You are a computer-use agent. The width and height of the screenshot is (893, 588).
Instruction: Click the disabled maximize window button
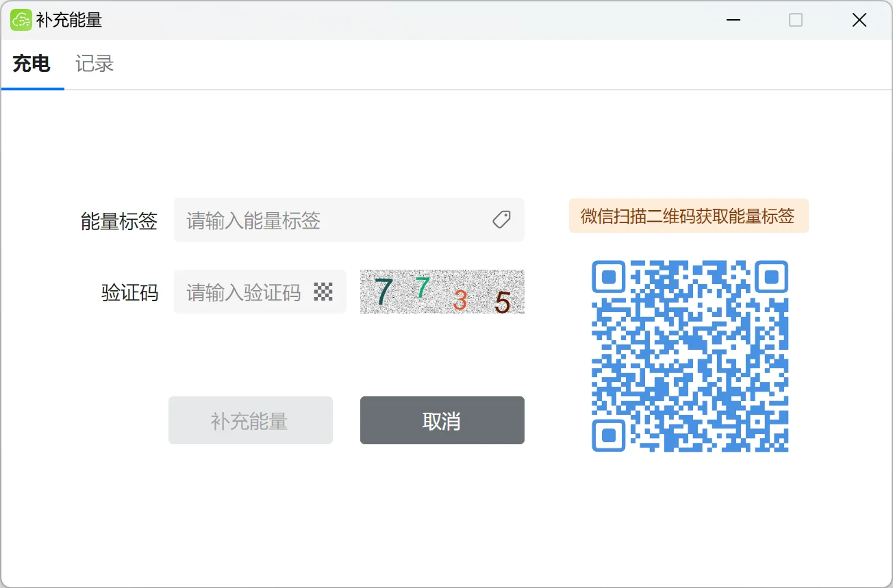coord(796,20)
